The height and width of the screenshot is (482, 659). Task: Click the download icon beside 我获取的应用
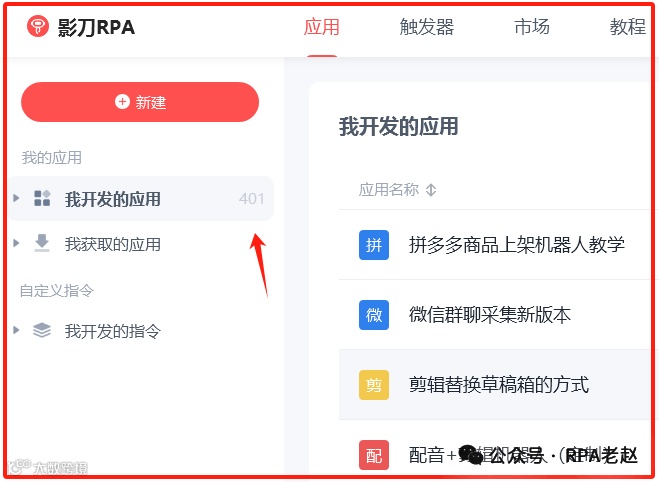(x=42, y=243)
